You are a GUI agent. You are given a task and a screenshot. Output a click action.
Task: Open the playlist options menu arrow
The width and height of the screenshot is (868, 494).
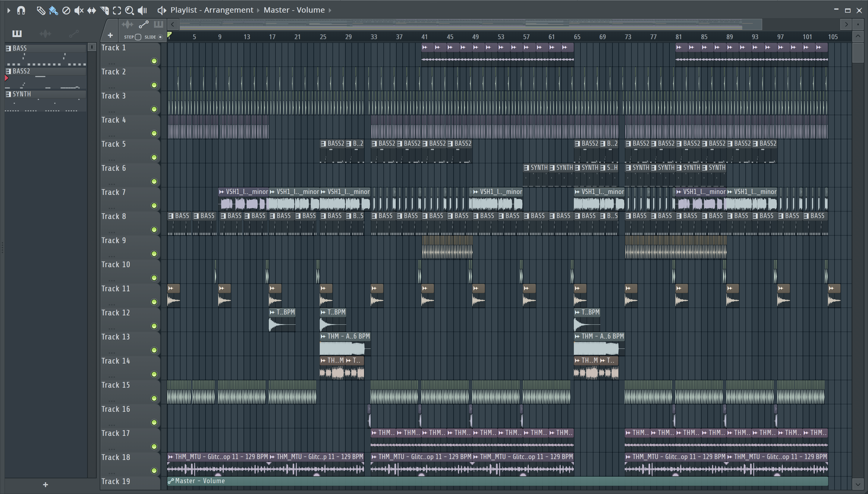tap(9, 11)
